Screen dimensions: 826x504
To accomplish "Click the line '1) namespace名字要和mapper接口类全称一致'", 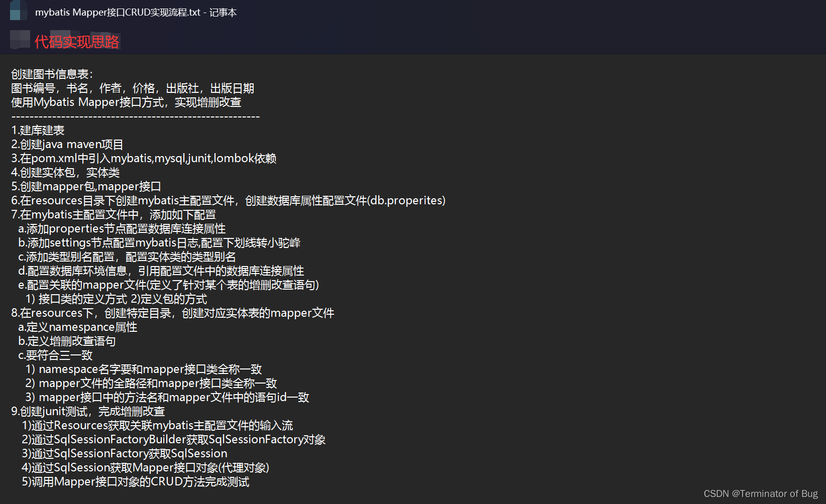I will click(x=144, y=369).
